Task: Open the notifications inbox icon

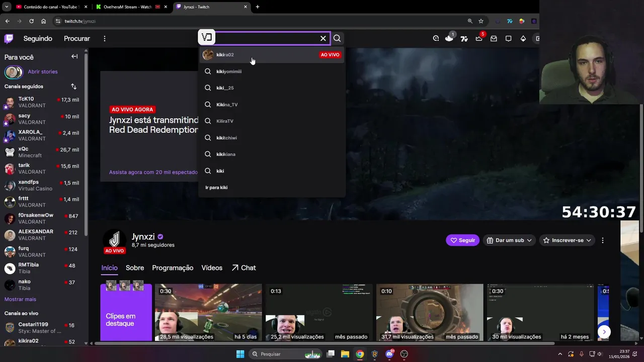Action: 494,39
